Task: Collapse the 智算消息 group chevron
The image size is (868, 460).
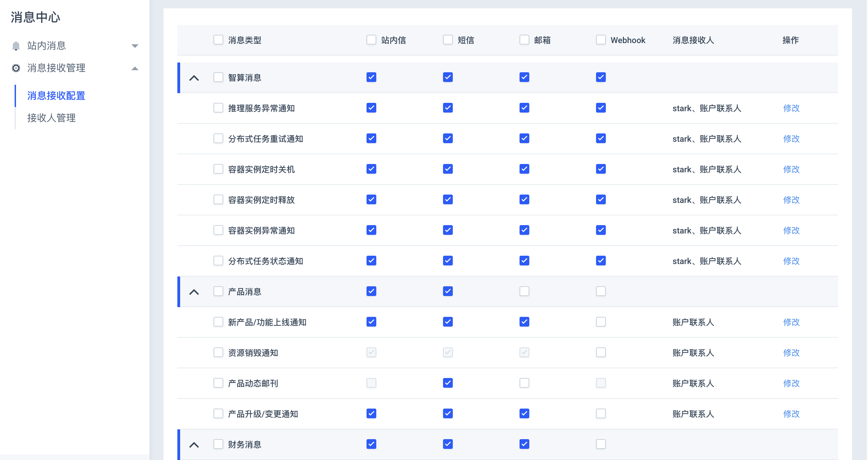Action: pos(194,78)
